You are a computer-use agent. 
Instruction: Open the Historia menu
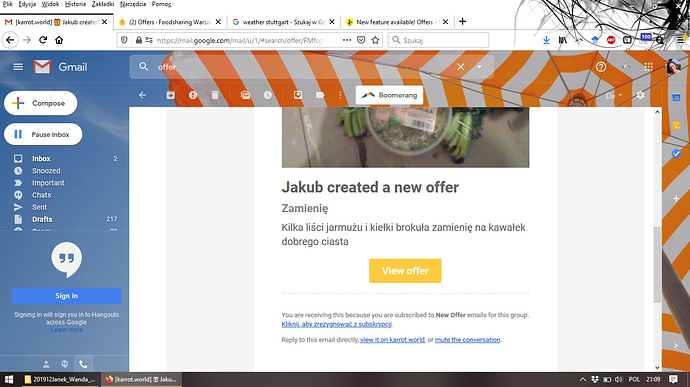[75, 4]
